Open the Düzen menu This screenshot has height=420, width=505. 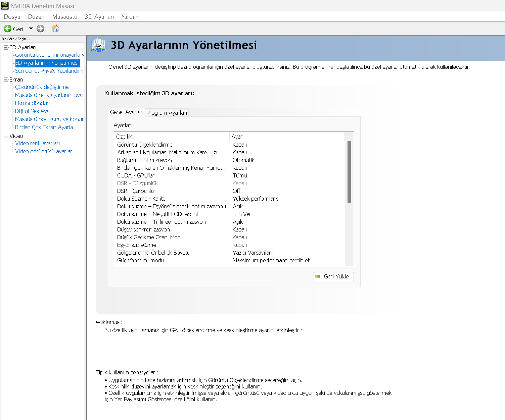36,17
